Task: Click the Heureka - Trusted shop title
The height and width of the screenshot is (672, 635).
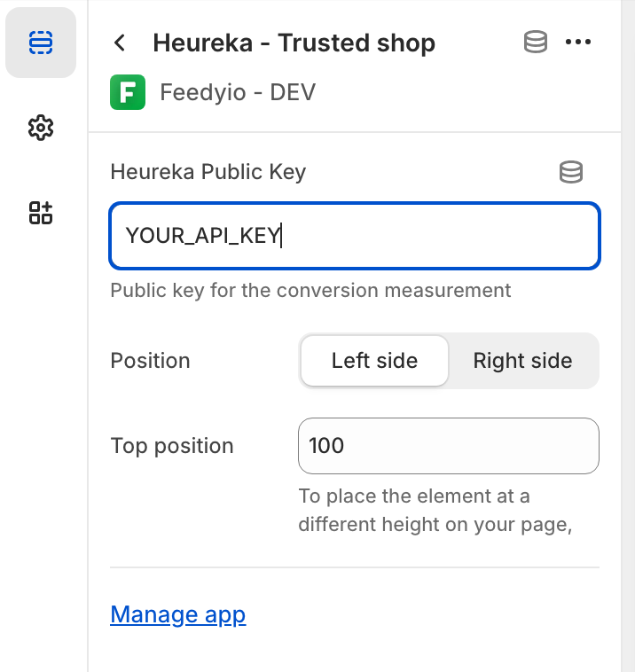Action: click(x=294, y=43)
